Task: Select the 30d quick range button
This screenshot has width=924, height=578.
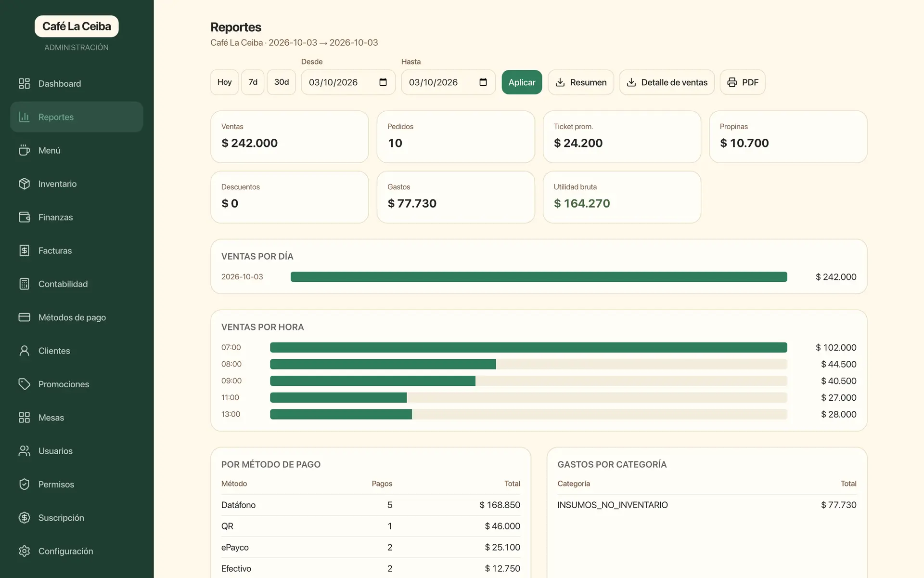Action: click(282, 82)
